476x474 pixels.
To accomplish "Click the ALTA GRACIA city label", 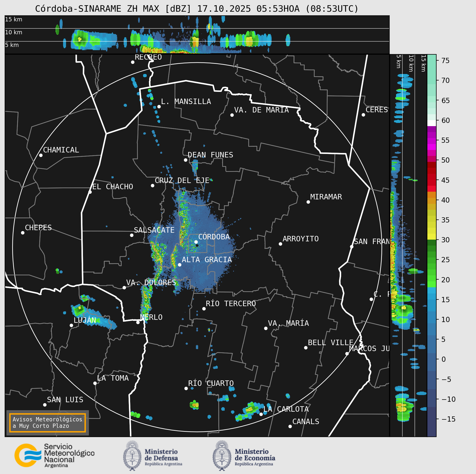I will point(207,260).
